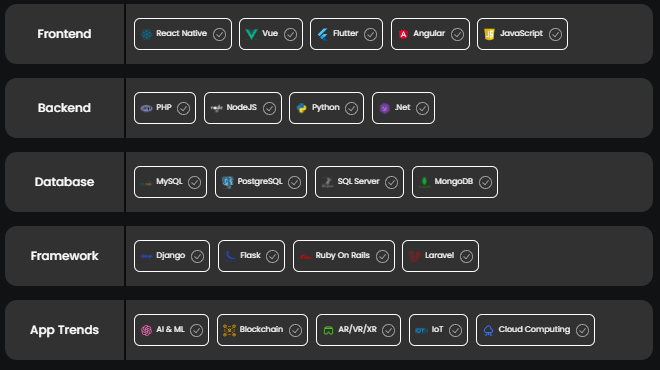
Task: Toggle the MongoDB checkmark circle
Action: point(485,183)
